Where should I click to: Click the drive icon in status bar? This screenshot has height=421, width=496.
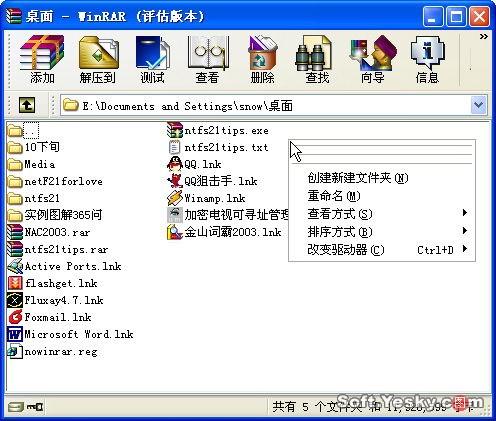16,406
